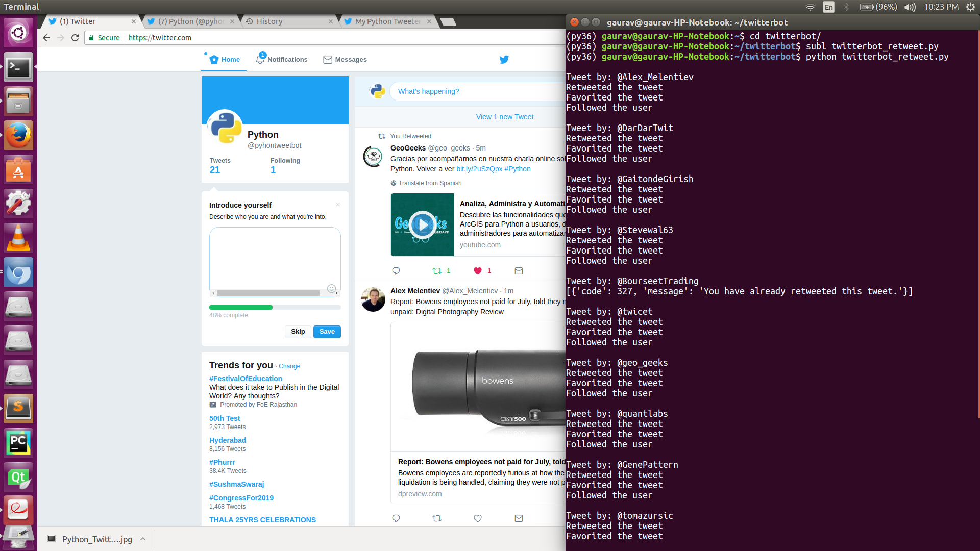Save the profile bio
The image size is (980, 551).
(x=327, y=332)
